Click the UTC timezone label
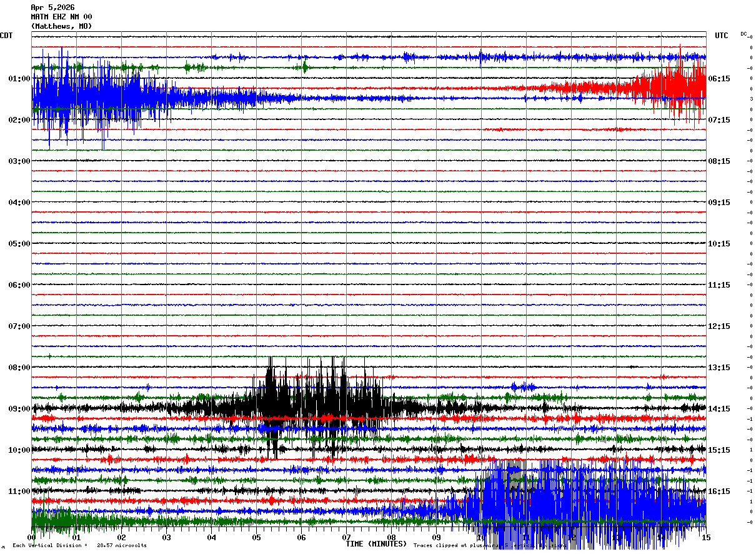Image resolution: width=756 pixels, height=554 pixels. [x=722, y=36]
